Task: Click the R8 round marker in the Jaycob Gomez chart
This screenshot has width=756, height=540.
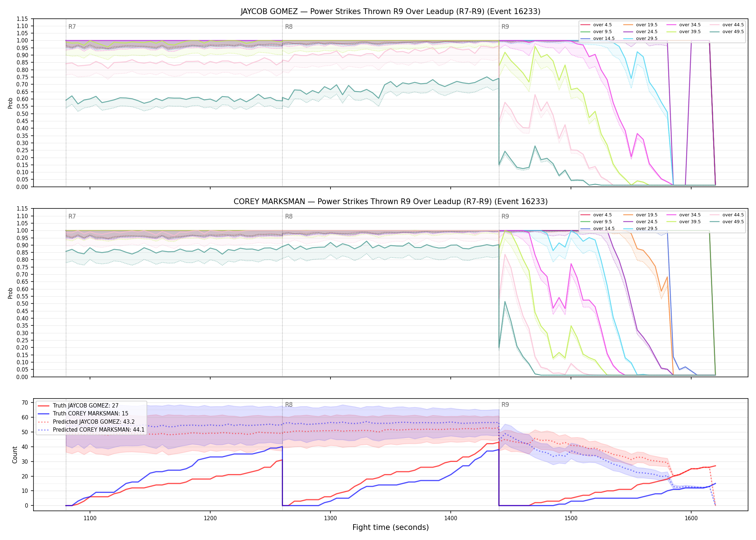Action: click(x=289, y=27)
